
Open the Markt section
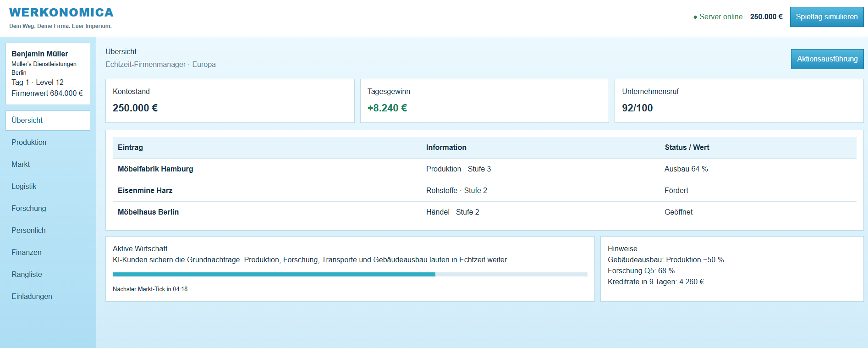48,165
